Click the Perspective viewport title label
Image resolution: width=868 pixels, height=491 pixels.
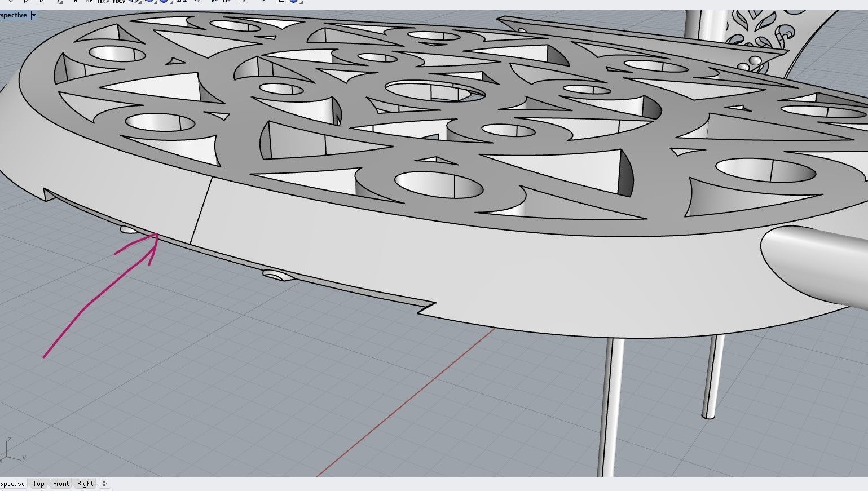14,15
